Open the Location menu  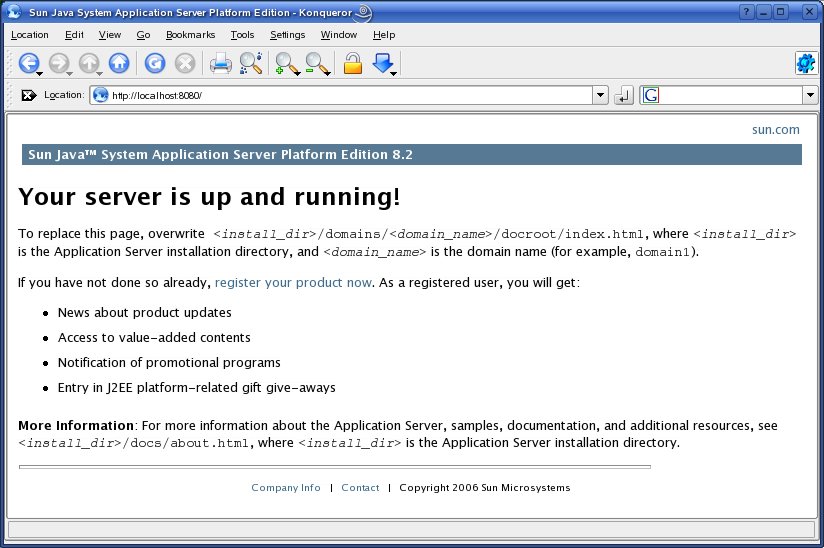29,35
